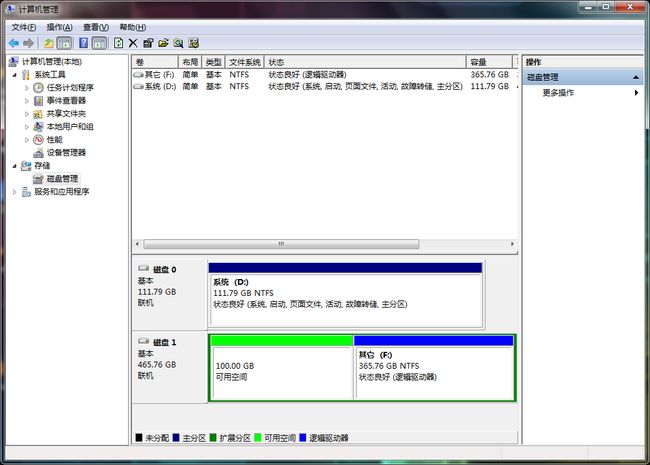Click the Up One Level folder icon

click(x=49, y=43)
